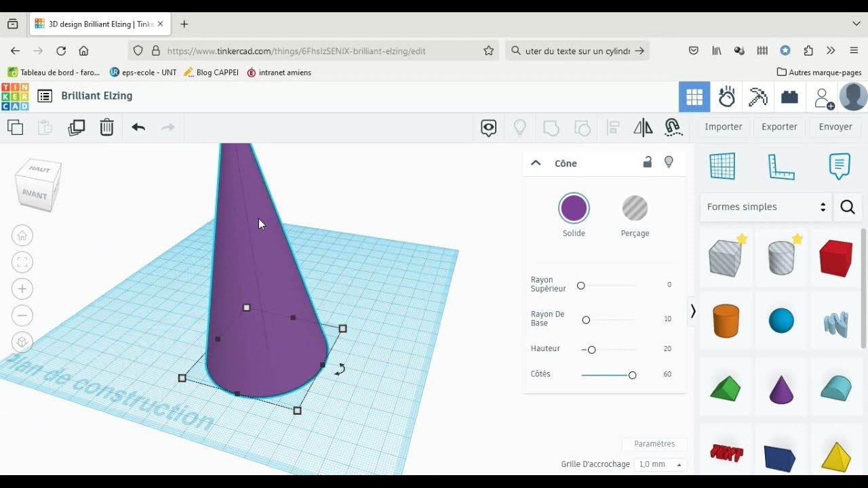Open the Blog CAPPEI bookmark

(211, 73)
